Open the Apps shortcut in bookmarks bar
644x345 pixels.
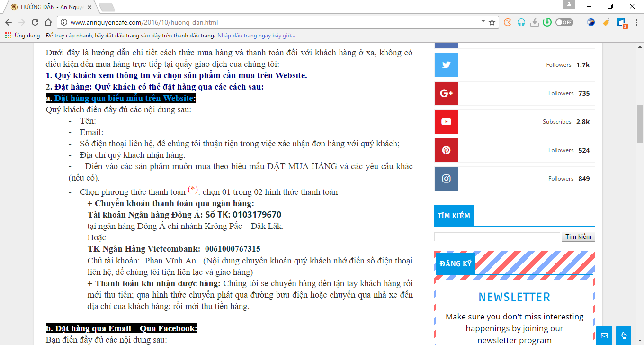(x=22, y=36)
